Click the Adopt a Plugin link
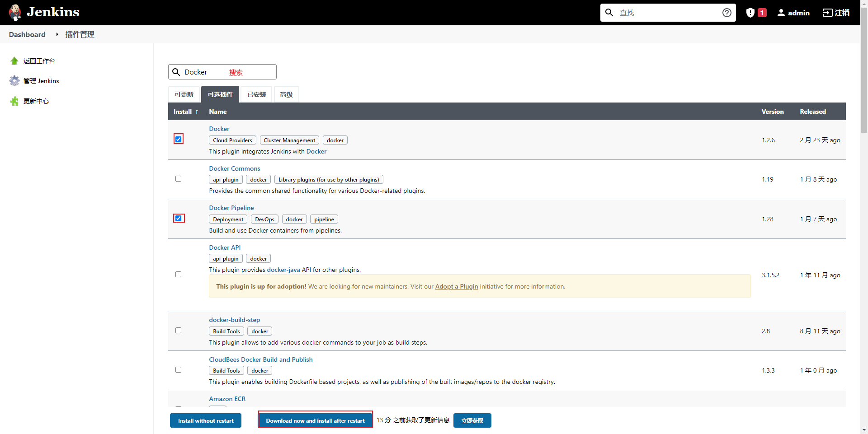The width and height of the screenshot is (868, 434). tap(457, 286)
